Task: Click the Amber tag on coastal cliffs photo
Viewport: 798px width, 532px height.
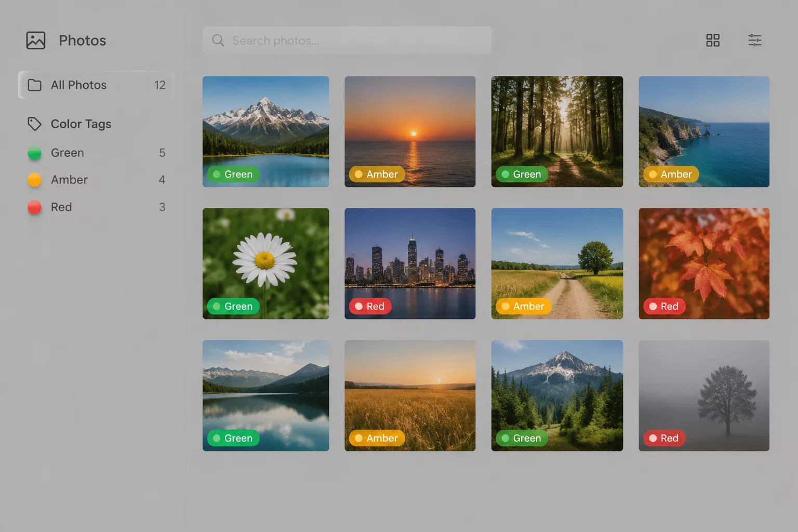Action: point(671,175)
